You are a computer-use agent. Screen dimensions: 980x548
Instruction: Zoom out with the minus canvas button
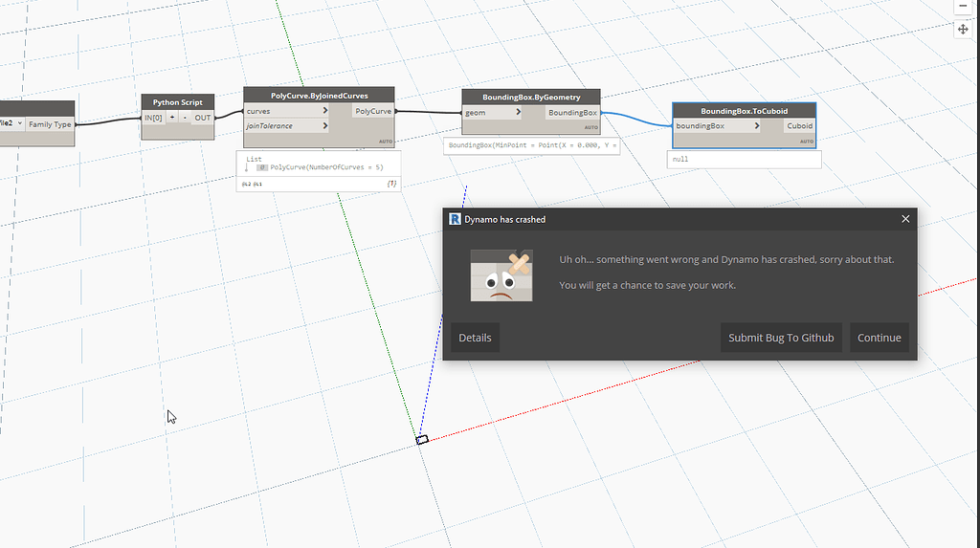[x=963, y=6]
